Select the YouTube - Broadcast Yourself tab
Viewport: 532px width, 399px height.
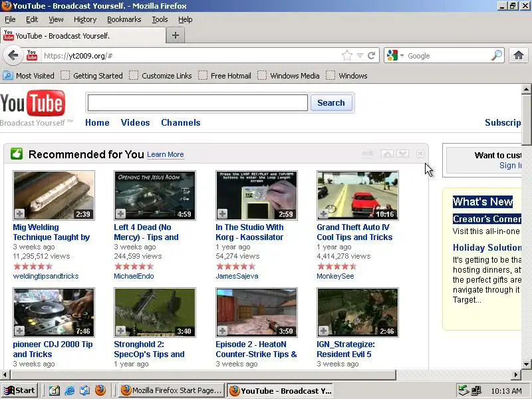click(x=83, y=36)
